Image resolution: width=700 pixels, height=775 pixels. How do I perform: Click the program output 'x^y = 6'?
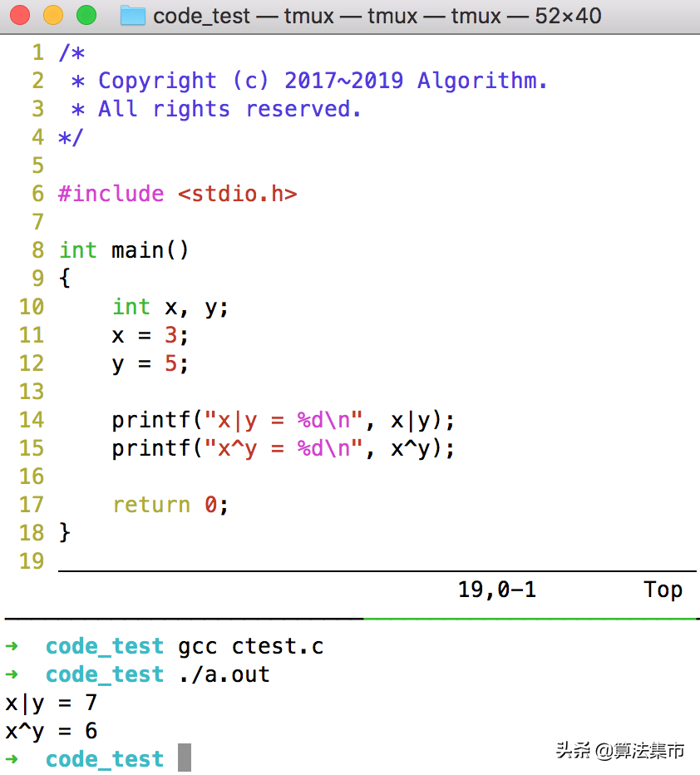point(51,731)
